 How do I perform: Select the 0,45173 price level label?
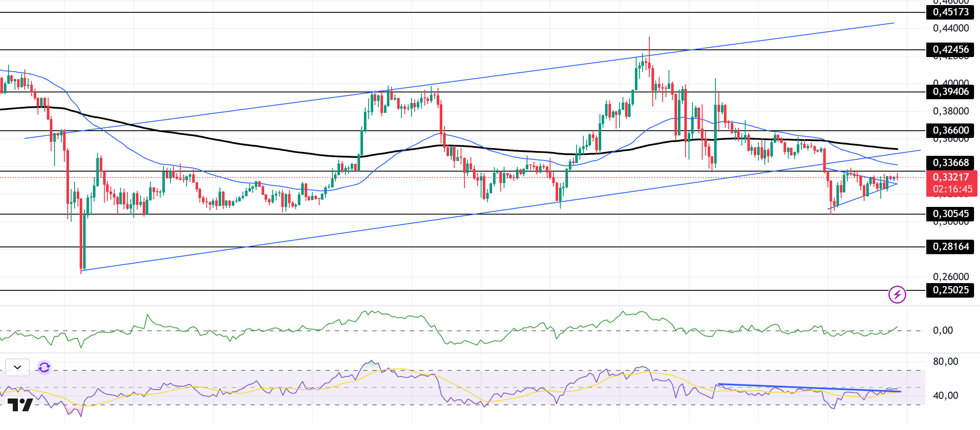click(x=950, y=12)
